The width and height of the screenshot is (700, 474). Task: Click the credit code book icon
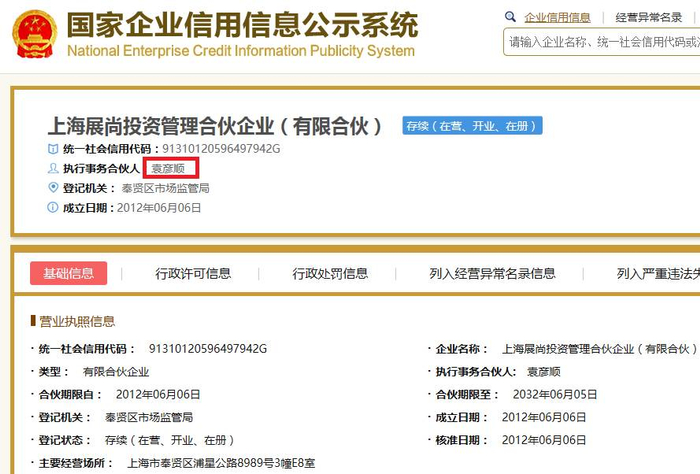[x=53, y=149]
